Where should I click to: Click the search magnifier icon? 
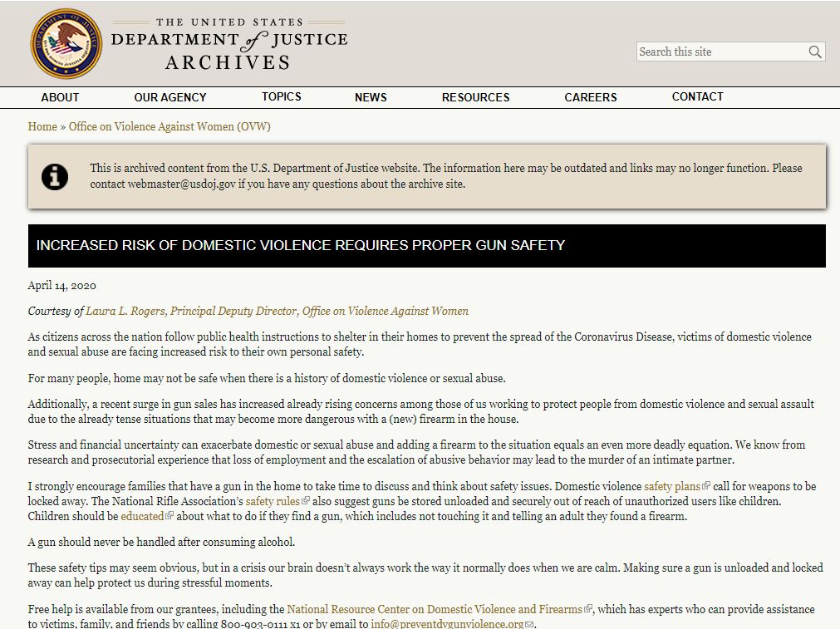(815, 52)
